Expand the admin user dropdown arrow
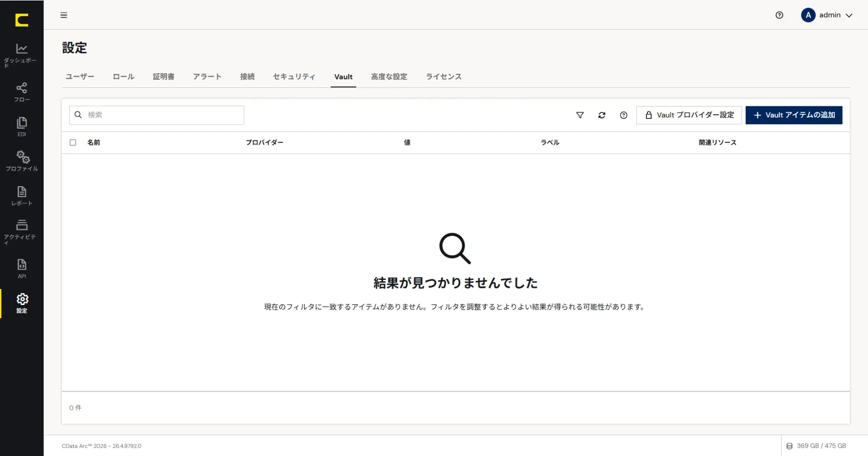This screenshot has width=868, height=456. tap(849, 16)
